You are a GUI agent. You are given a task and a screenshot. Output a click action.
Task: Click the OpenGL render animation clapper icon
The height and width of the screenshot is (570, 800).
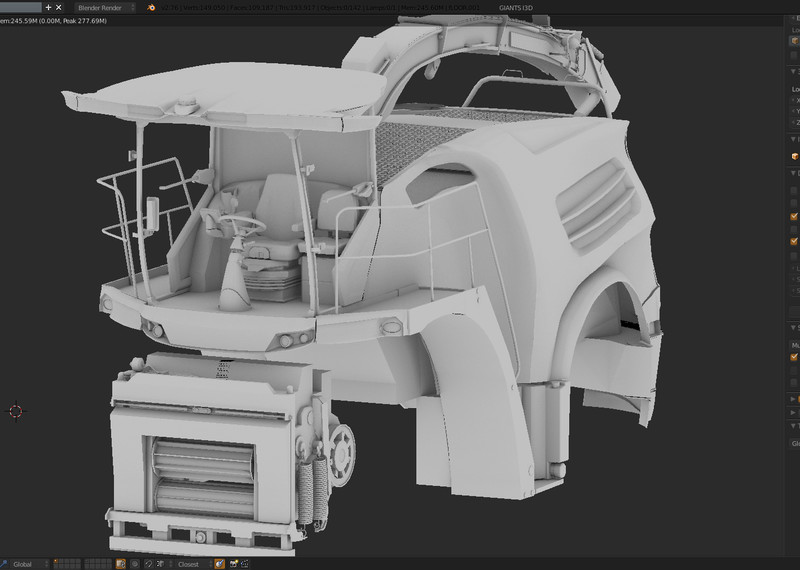pyautogui.click(x=245, y=564)
